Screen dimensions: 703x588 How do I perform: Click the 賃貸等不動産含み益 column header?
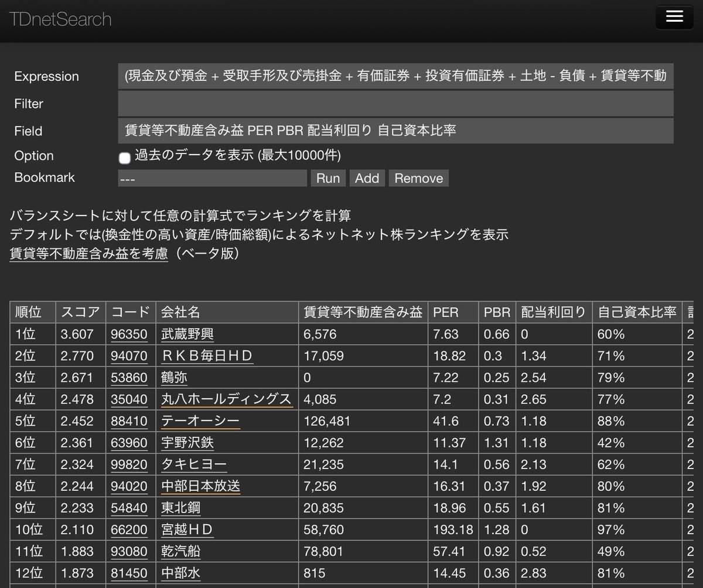[x=363, y=312]
